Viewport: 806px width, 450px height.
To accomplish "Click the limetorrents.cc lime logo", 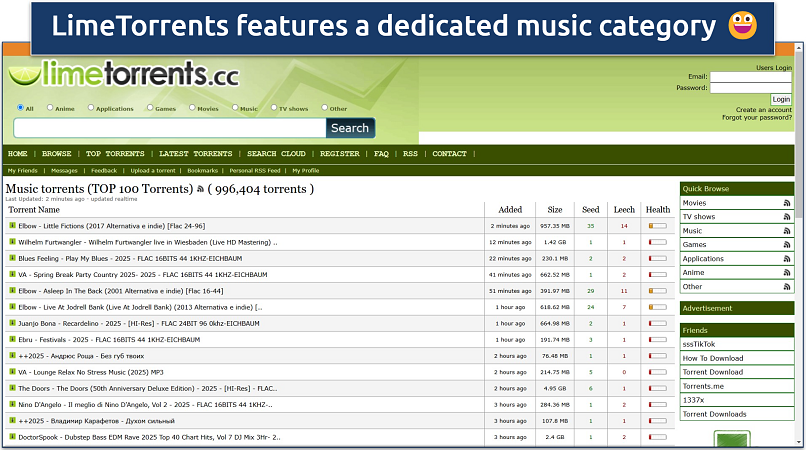I will 124,74.
